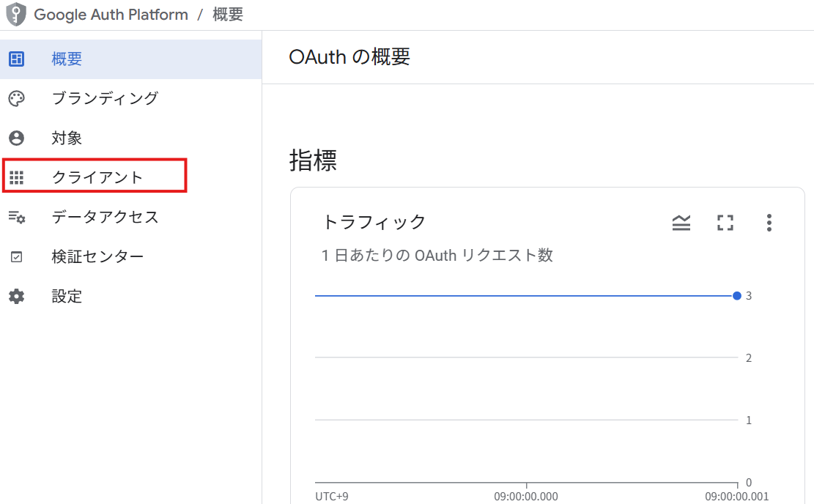
Task: Click the 概要 breadcrumb in the header
Action: point(228,15)
